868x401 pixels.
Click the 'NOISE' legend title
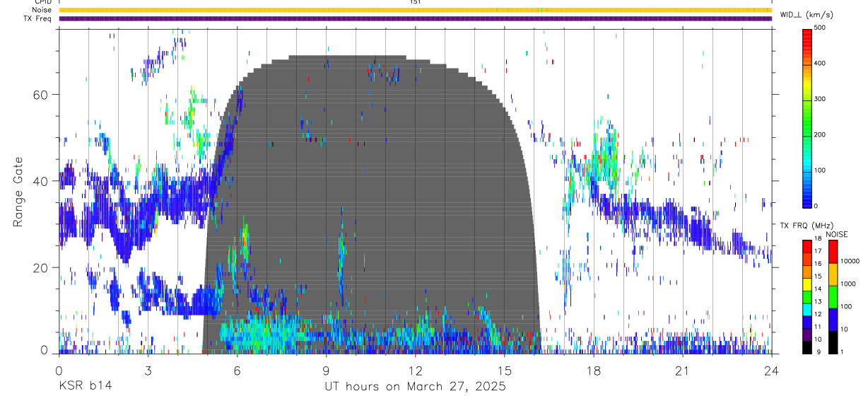point(836,234)
